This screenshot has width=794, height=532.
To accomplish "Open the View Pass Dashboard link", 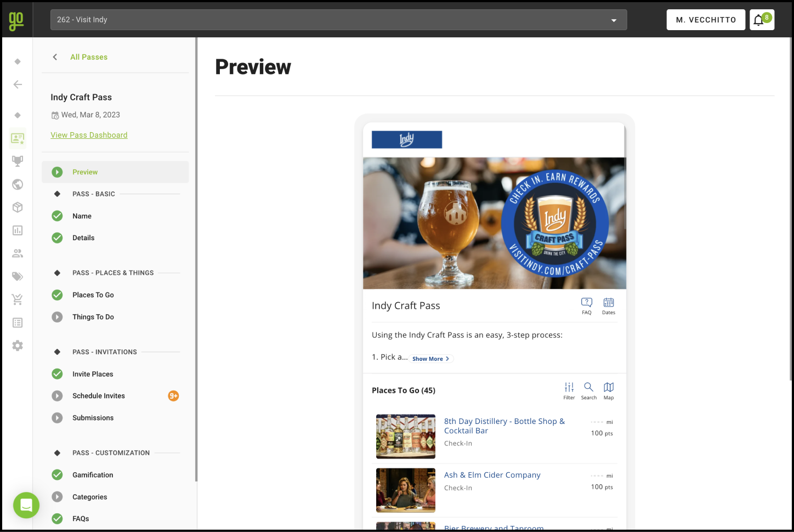I will [89, 135].
